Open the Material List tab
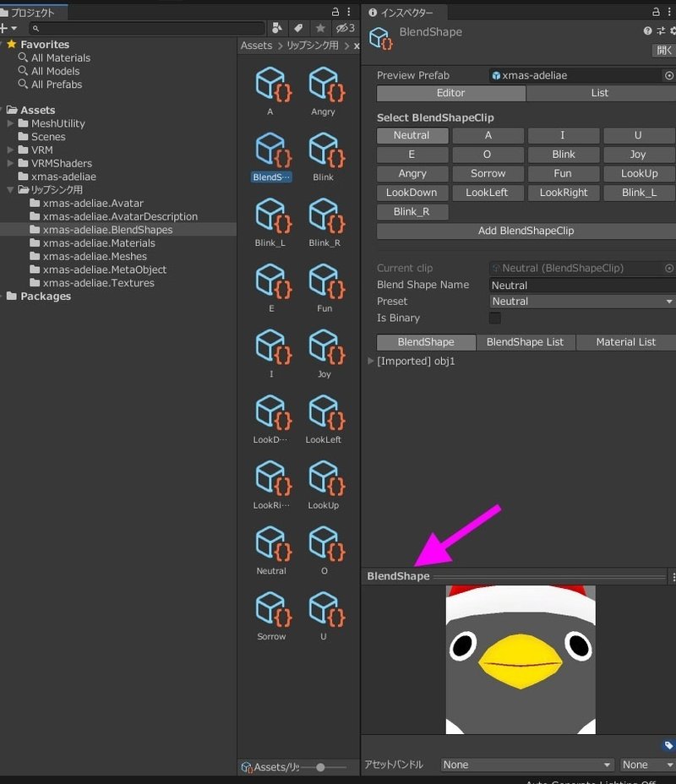The width and height of the screenshot is (676, 784). click(625, 342)
